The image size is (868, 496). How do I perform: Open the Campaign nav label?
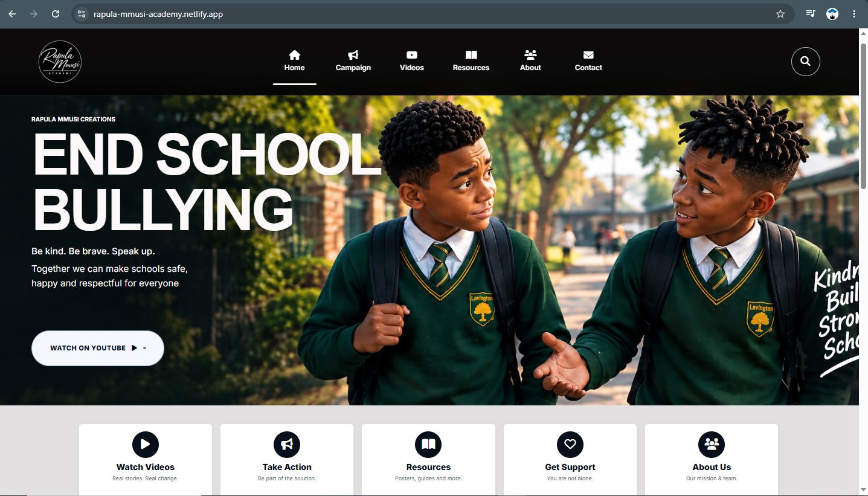pyautogui.click(x=353, y=68)
